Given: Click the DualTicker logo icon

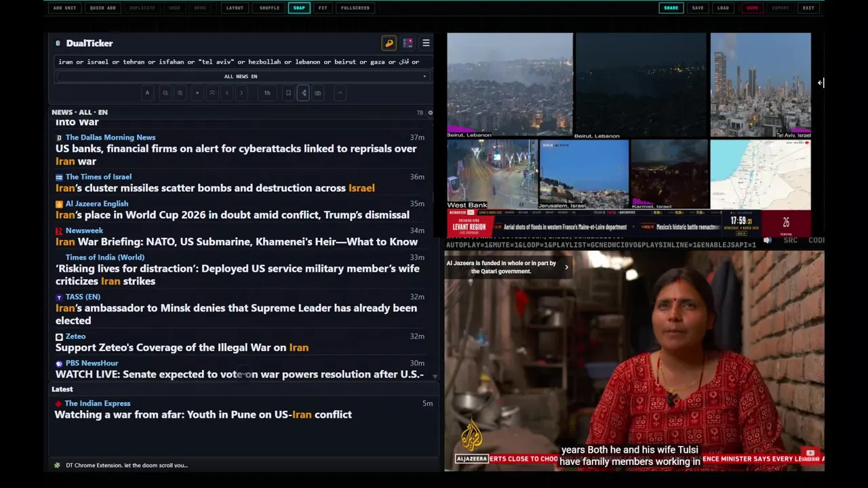Looking at the screenshot, I should click(58, 43).
